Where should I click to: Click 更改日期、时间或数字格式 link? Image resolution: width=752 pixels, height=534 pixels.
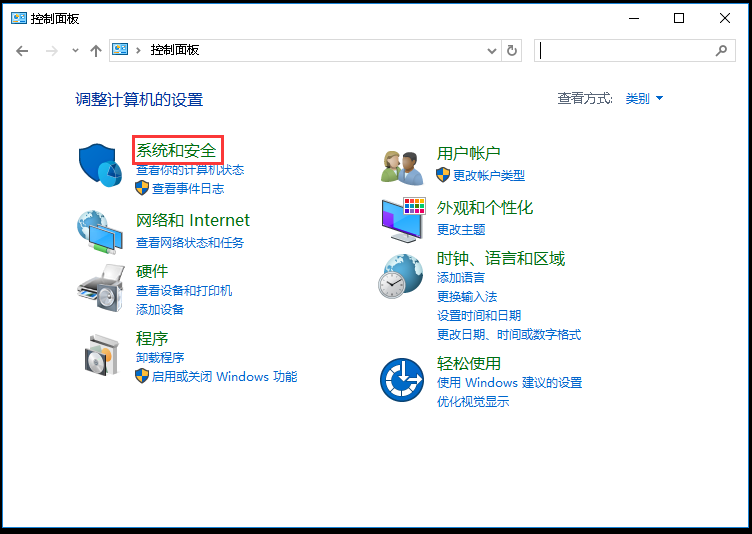(509, 334)
